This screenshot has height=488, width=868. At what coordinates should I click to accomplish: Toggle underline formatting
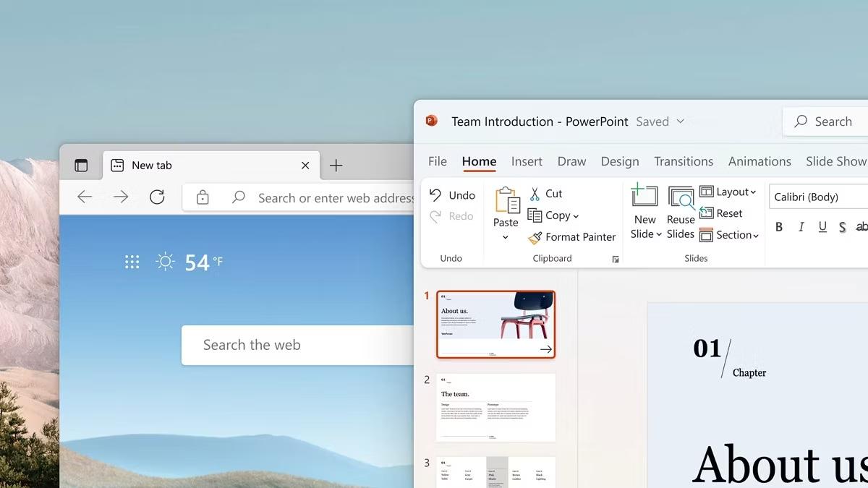(x=822, y=226)
